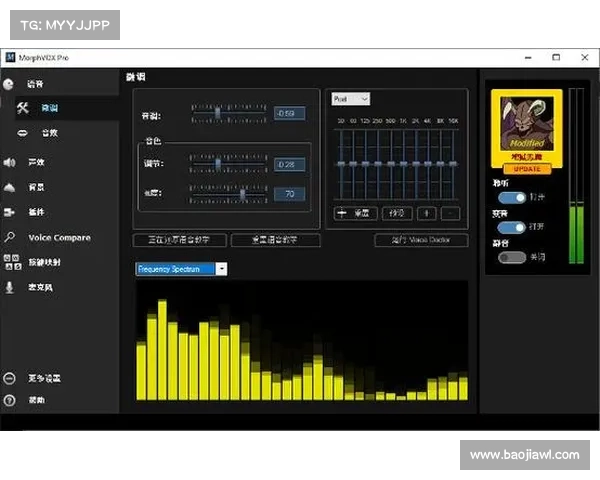
Task: Select the Voice Compare menu item
Action: 59,238
